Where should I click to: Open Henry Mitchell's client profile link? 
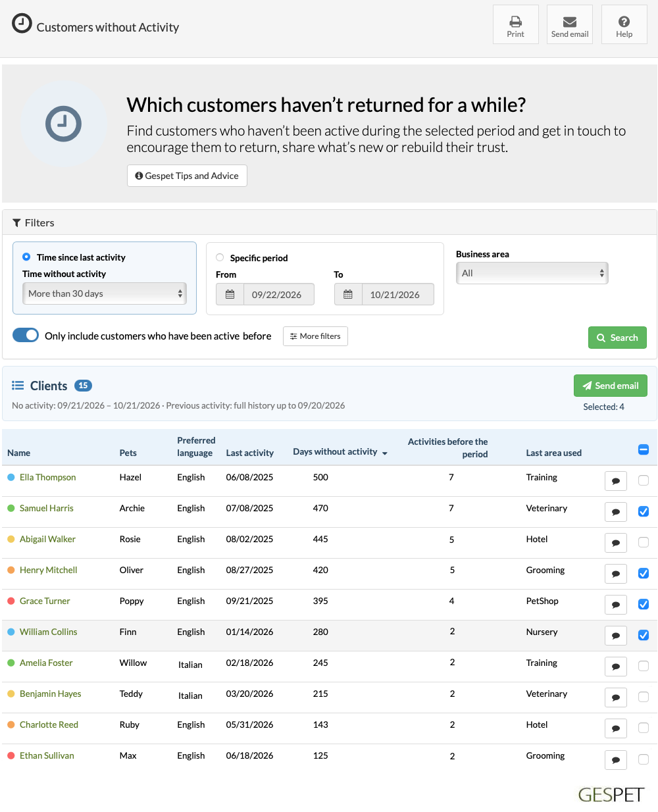pyautogui.click(x=49, y=570)
